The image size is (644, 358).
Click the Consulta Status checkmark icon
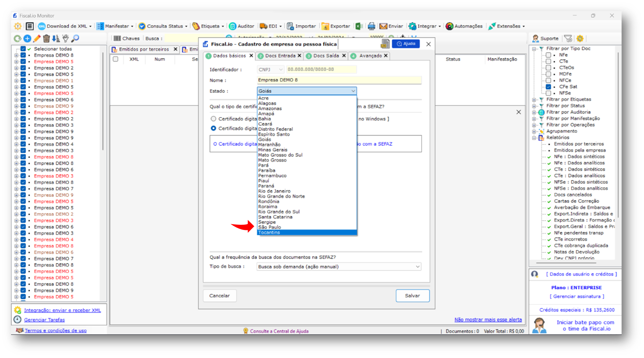(142, 26)
